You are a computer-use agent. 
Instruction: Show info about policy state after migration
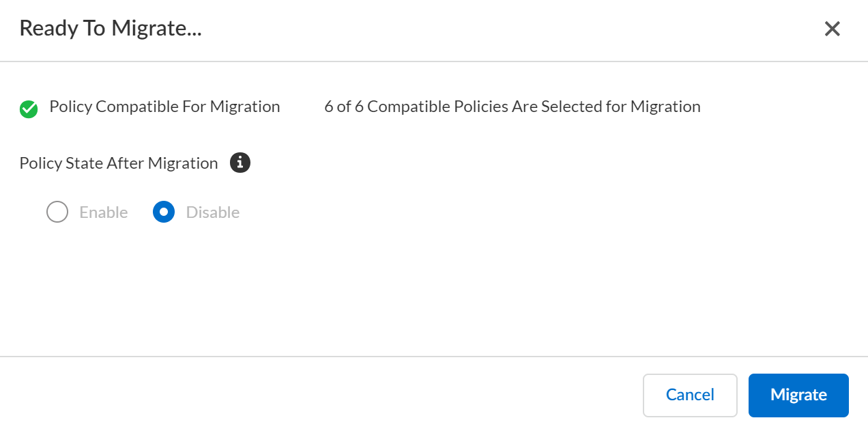coord(240,163)
